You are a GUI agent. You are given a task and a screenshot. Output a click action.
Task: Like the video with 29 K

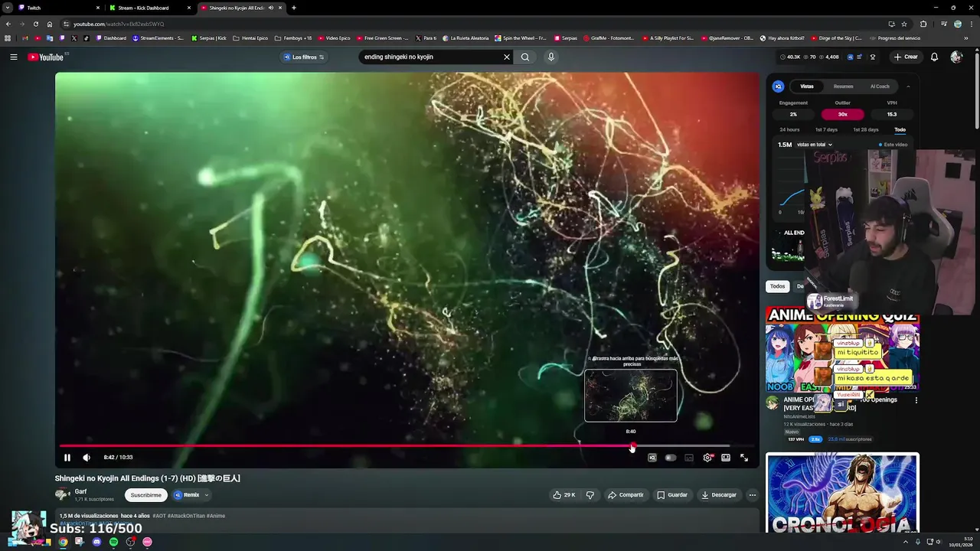click(564, 495)
